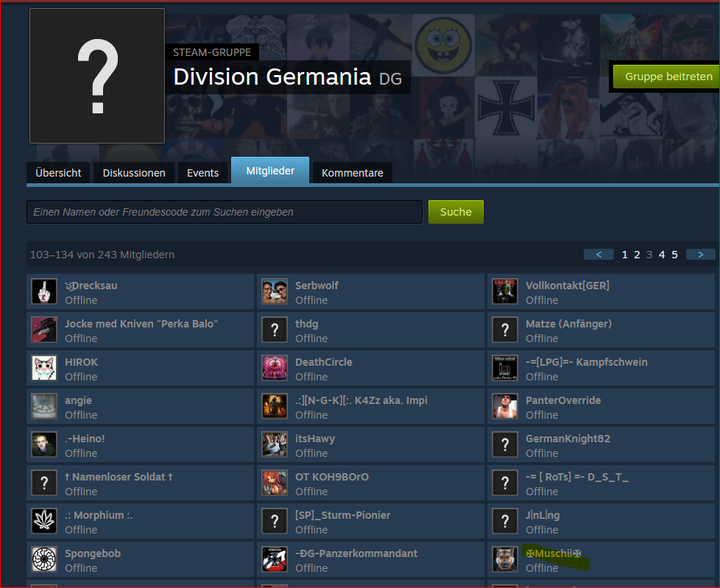Switch to the Diskussionen tab

tap(134, 173)
